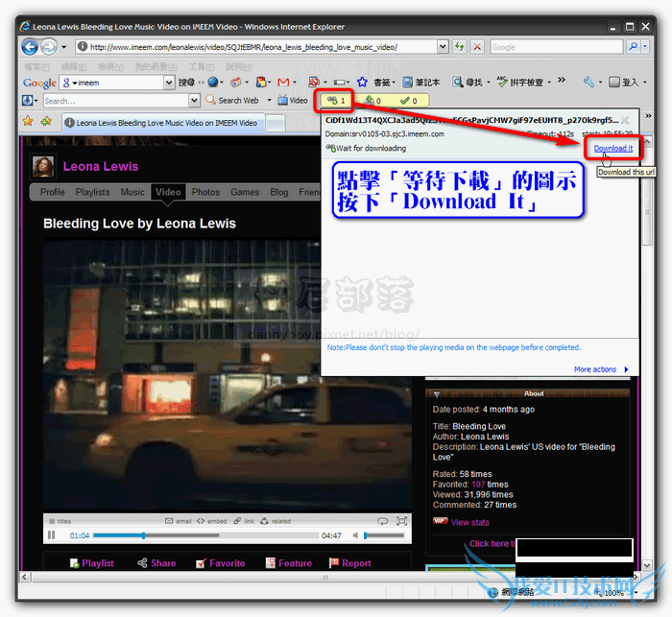The image size is (672, 617).
Task: Click the completed counter with checkmark showing 0
Action: pos(408,101)
